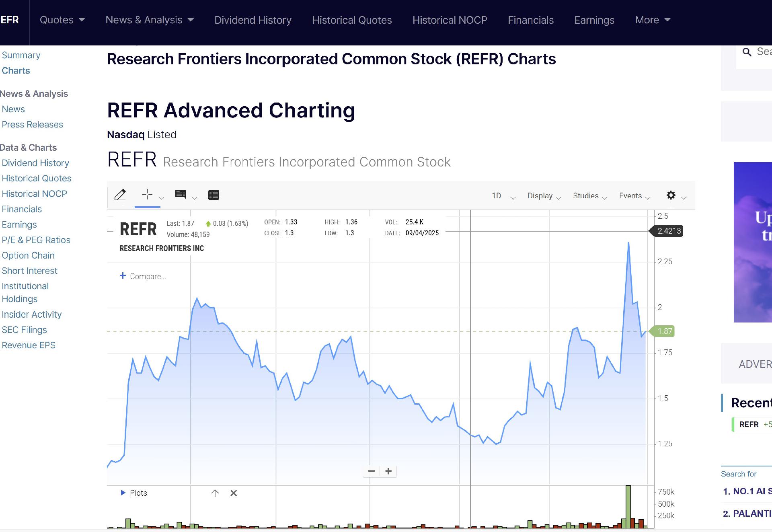The width and height of the screenshot is (772, 532).
Task: Open chart settings gear icon
Action: point(671,195)
